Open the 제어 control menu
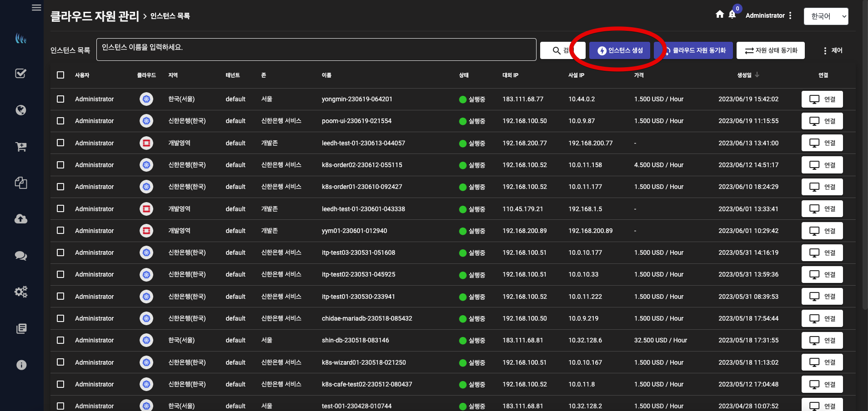 [833, 50]
